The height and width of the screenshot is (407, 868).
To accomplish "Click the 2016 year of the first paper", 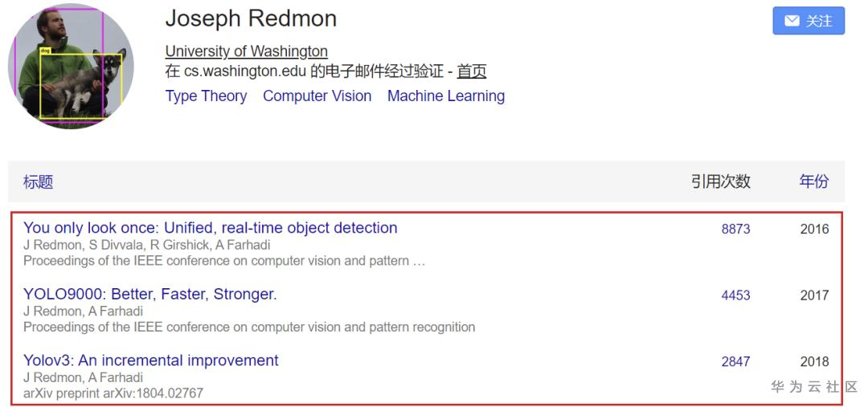I will click(814, 230).
